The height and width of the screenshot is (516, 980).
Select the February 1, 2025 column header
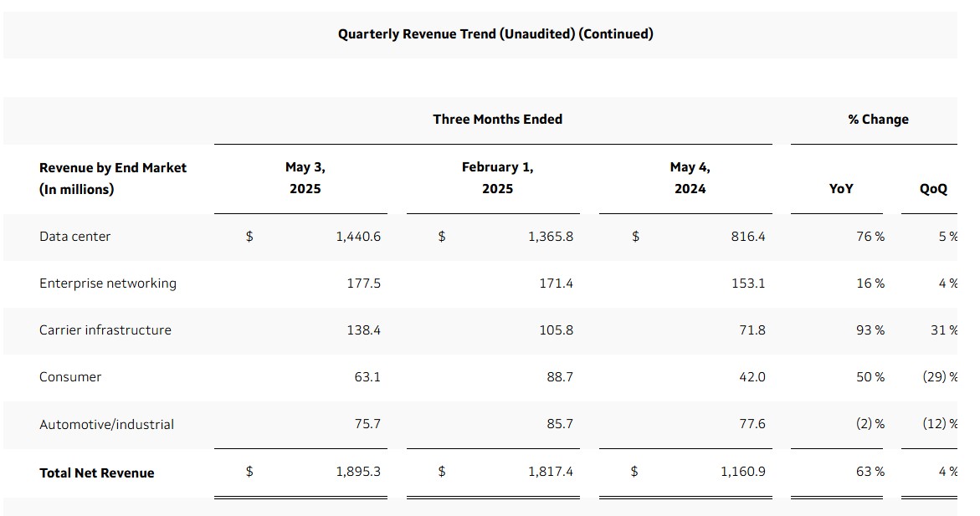point(497,178)
